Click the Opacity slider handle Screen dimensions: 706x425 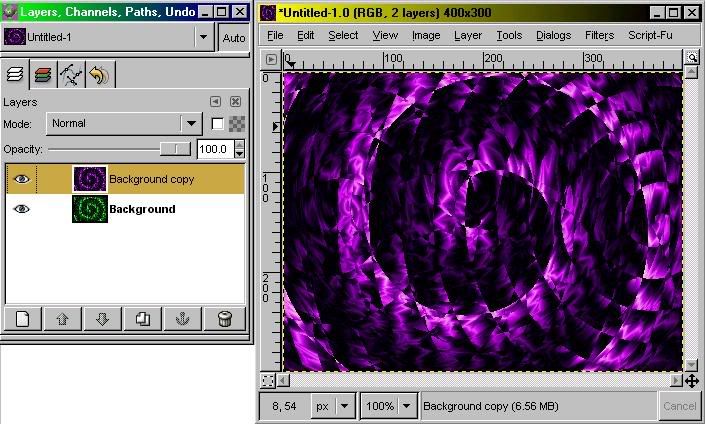(x=177, y=149)
